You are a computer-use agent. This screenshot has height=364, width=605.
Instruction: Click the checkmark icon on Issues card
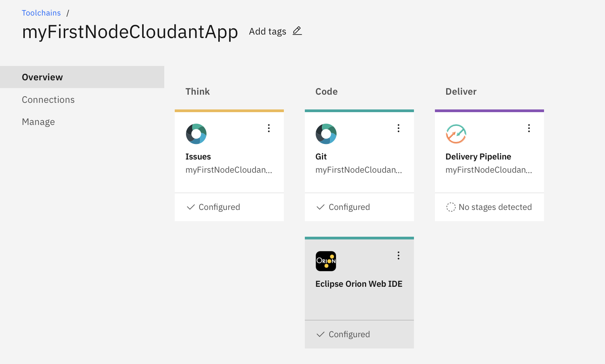[191, 207]
